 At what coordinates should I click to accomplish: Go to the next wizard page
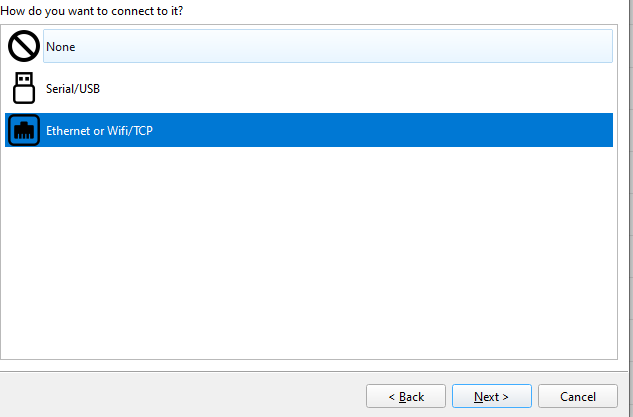(492, 396)
